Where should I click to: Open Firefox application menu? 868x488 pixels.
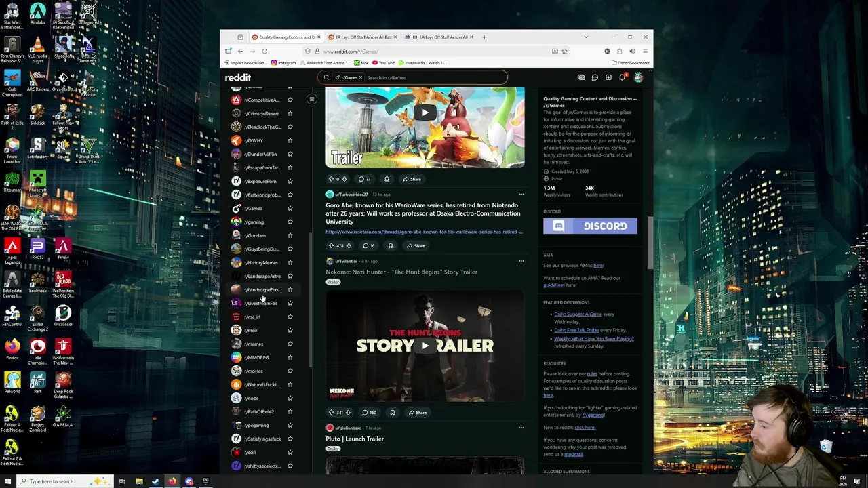(x=644, y=51)
